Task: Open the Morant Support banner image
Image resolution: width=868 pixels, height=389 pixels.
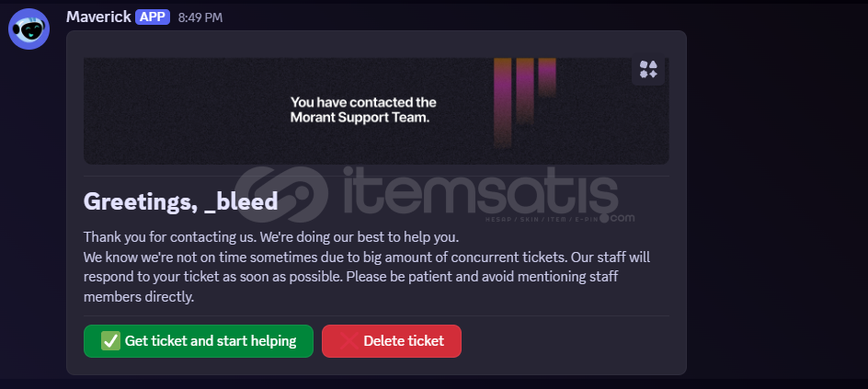Action: pos(376,110)
